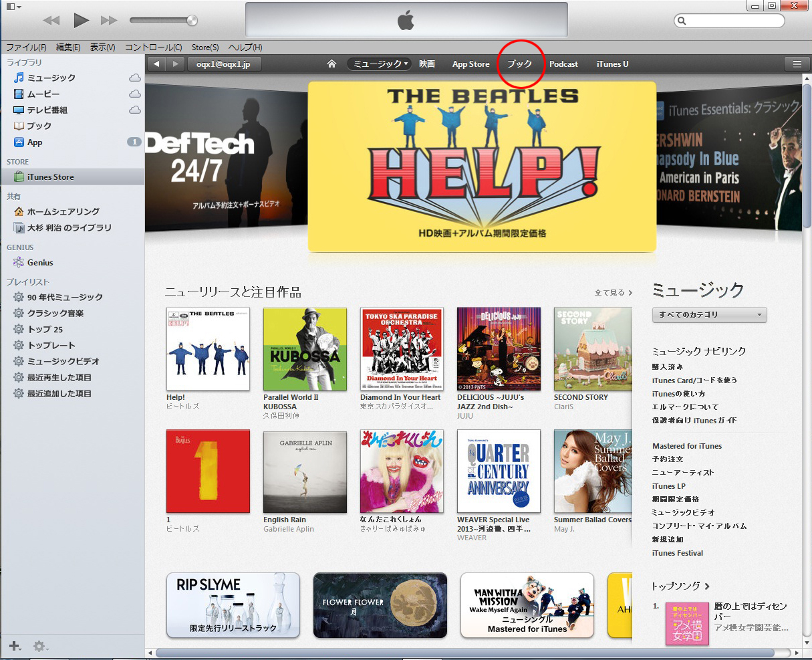The height and width of the screenshot is (660, 812).
Task: Open the Parallel World II KUBOSSA album cover
Action: coord(305,349)
